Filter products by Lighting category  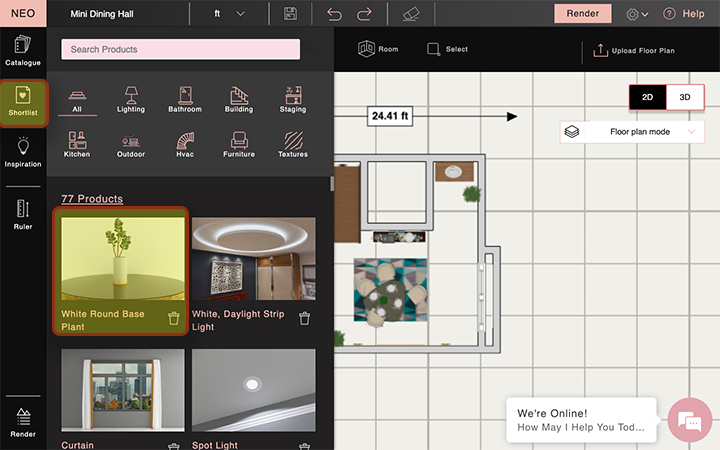click(131, 99)
